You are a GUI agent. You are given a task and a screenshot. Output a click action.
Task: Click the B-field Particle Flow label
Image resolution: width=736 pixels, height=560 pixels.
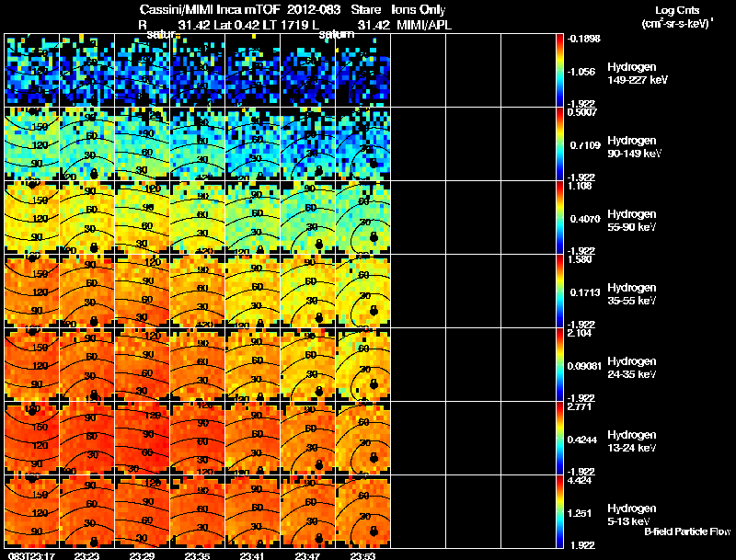687,531
